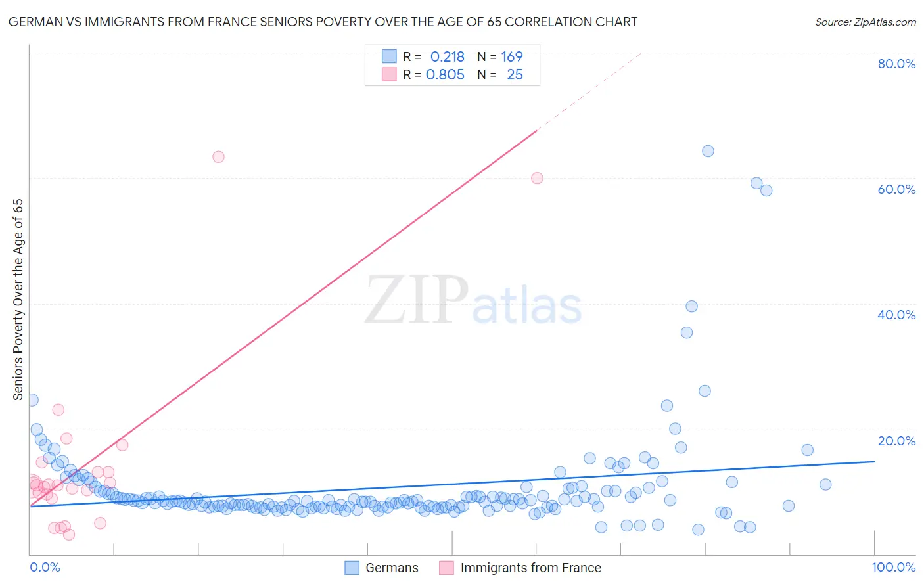Click the R = 0.218 correlation value

434,56
